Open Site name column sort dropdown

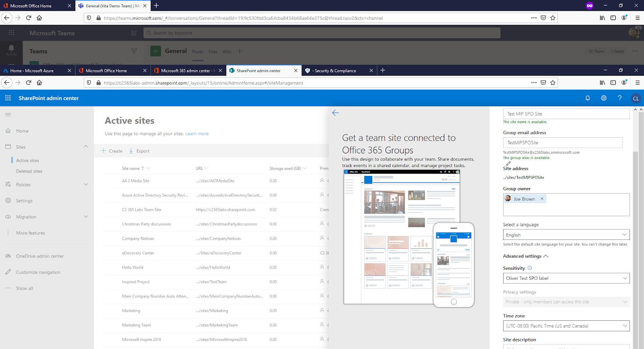point(149,168)
